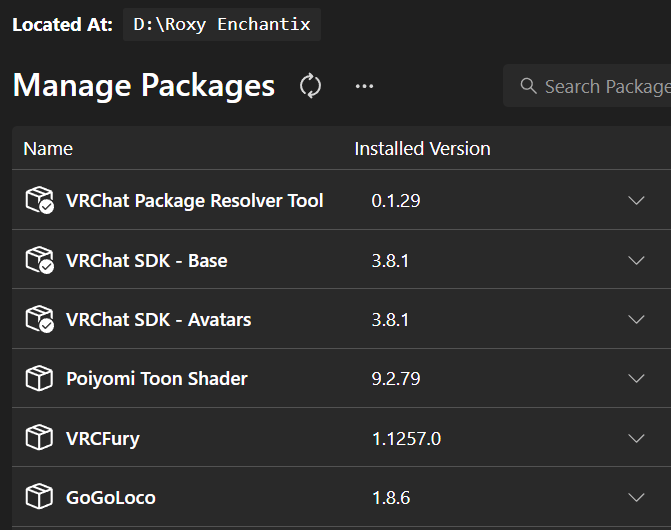The image size is (671, 530).
Task: Click the D:\Roxy Enchantix project path
Action: point(222,24)
